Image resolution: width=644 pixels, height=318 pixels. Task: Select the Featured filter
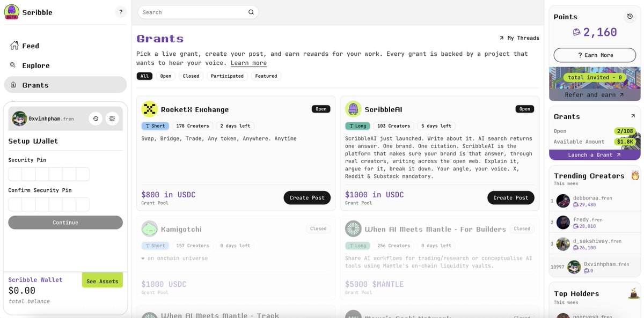pos(266,76)
